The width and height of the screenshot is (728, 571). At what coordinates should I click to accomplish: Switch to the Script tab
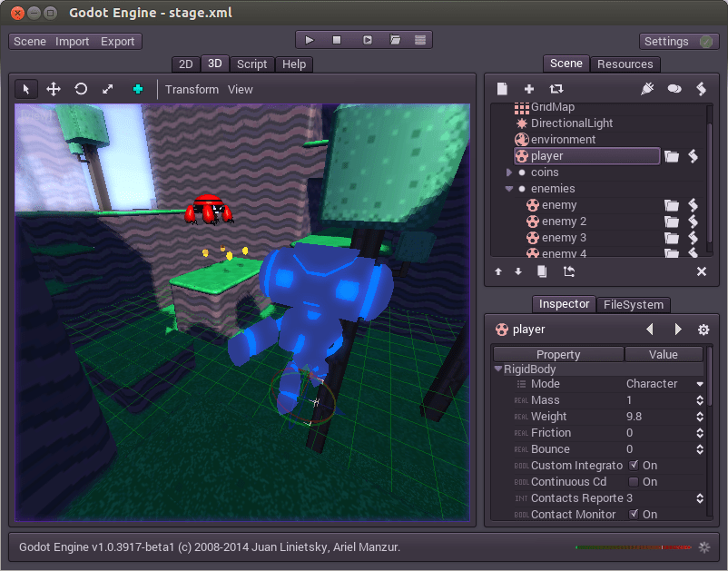click(x=251, y=64)
